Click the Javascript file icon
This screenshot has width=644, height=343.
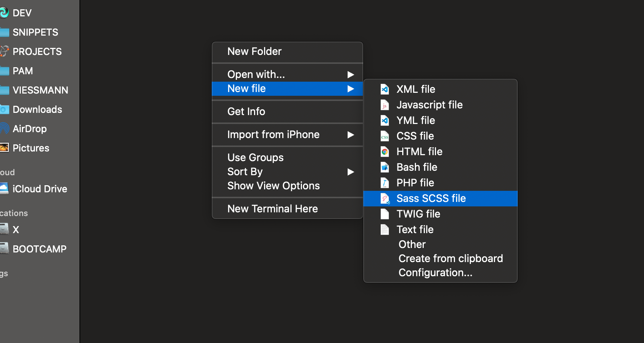(385, 105)
